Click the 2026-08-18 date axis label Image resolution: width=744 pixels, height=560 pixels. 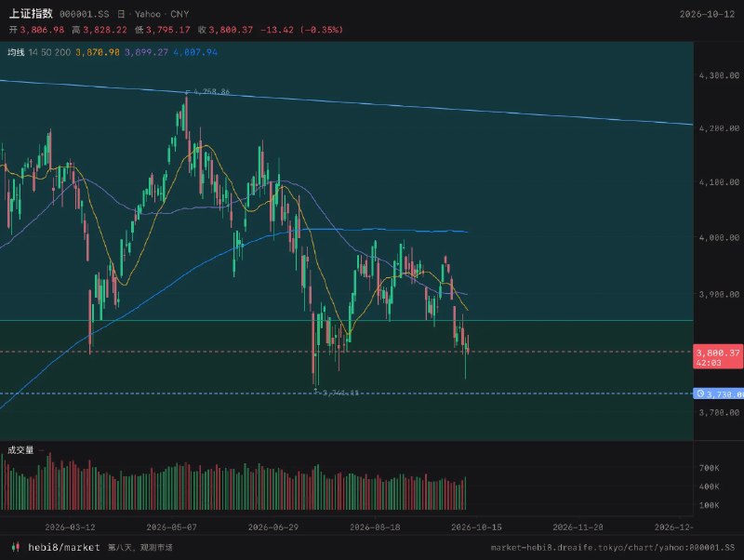pyautogui.click(x=375, y=527)
